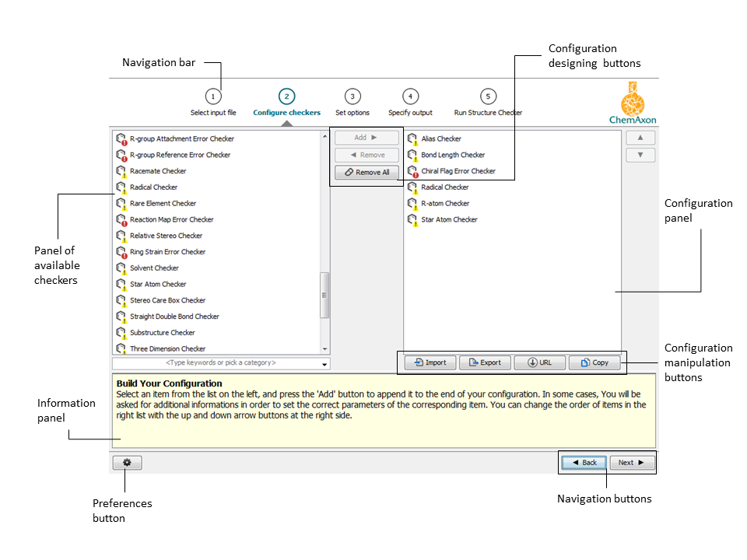Open the keyword category dropdown
The width and height of the screenshot is (747, 560).
pos(323,362)
